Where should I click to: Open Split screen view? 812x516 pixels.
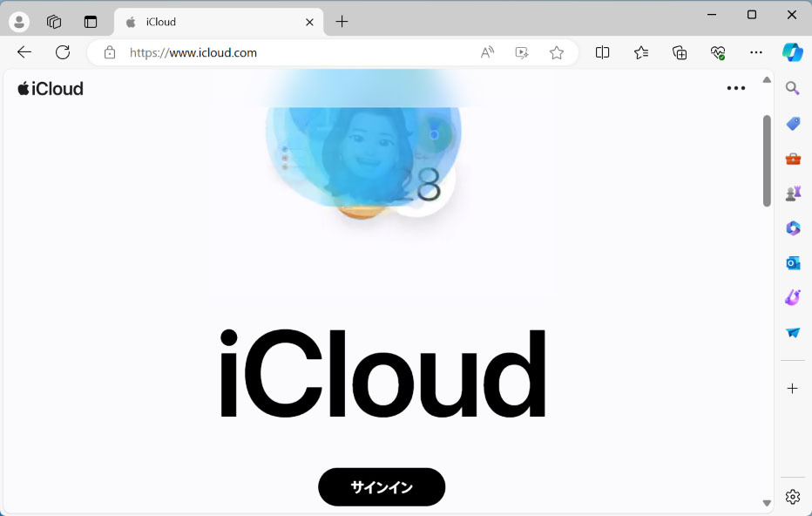[x=602, y=52]
